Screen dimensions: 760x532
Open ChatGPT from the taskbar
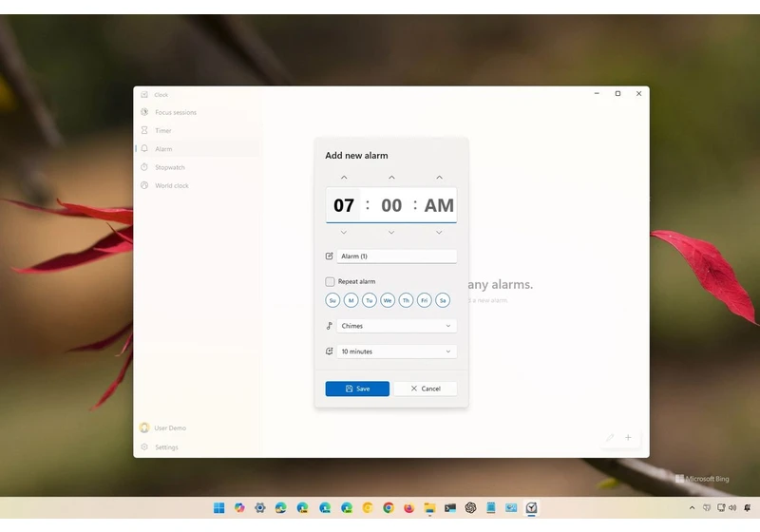coord(470,507)
